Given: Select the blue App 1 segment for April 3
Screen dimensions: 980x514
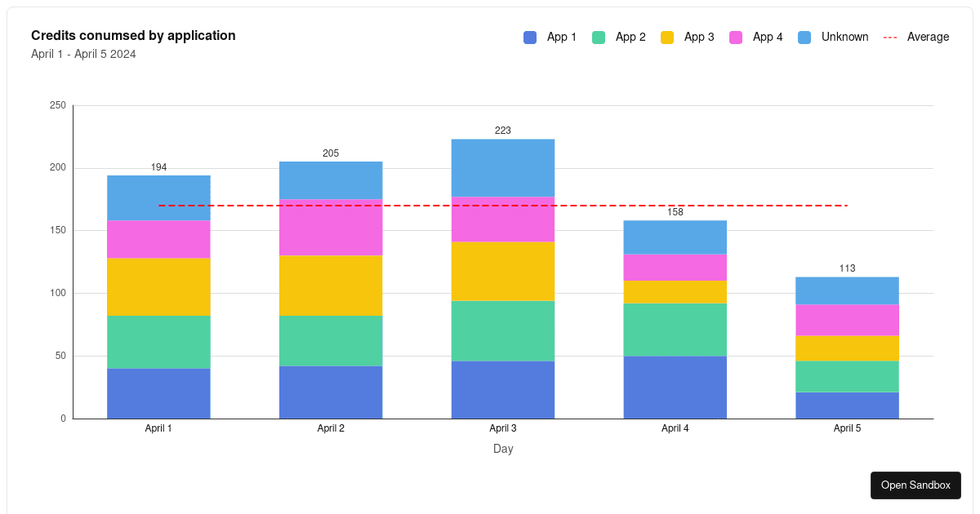Looking at the screenshot, I should [x=503, y=388].
